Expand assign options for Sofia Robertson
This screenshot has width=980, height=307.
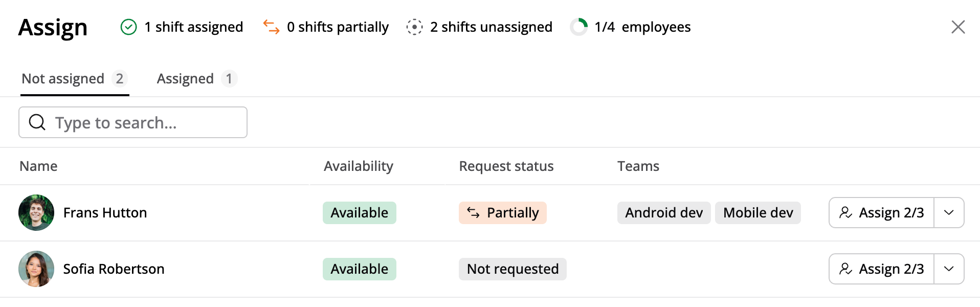[949, 269]
